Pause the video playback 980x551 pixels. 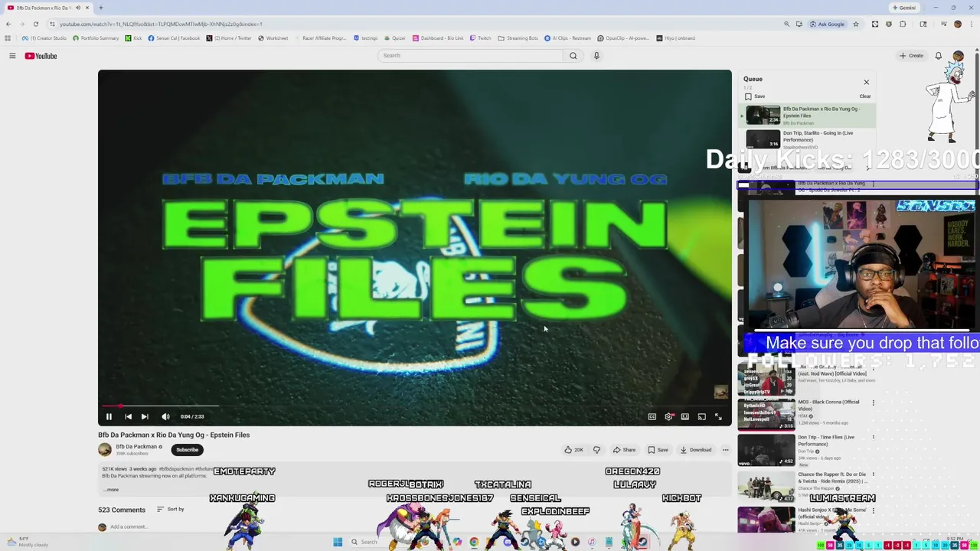point(109,416)
